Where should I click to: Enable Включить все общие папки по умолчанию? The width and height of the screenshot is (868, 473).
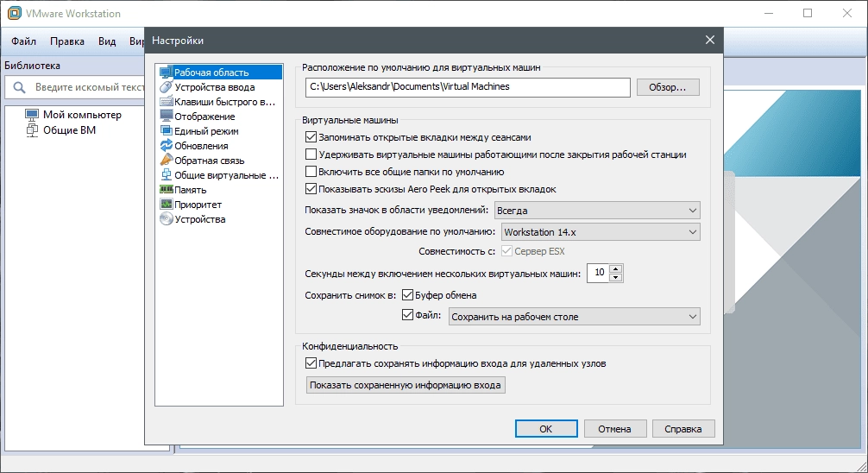[311, 171]
